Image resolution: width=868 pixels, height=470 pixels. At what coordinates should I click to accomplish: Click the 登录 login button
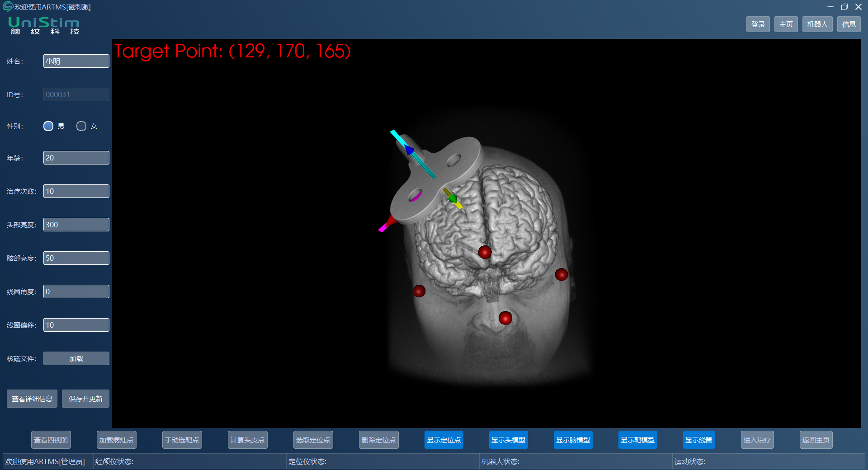click(x=758, y=24)
